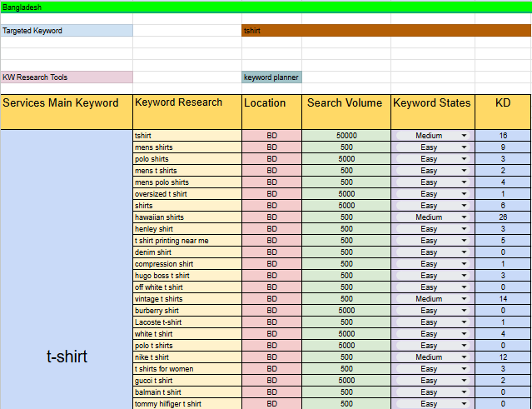Click the KD column header cell
The width and height of the screenshot is (532, 409).
coord(503,112)
